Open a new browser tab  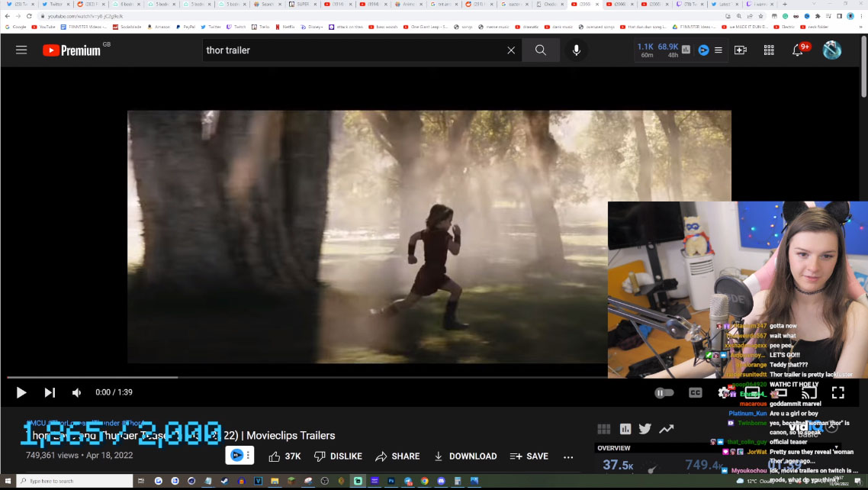784,5
